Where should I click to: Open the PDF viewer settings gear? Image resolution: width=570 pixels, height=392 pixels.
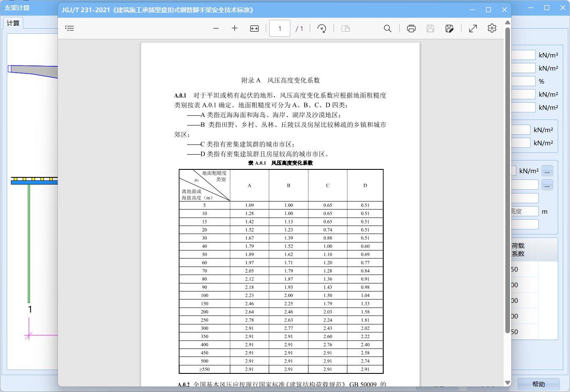491,28
